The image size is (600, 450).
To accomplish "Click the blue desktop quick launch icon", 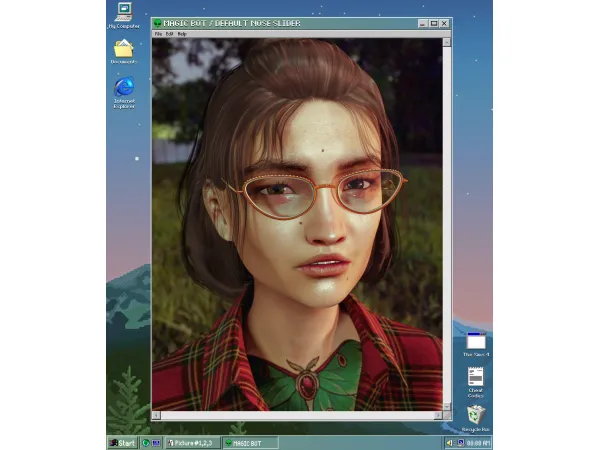I will 156,443.
